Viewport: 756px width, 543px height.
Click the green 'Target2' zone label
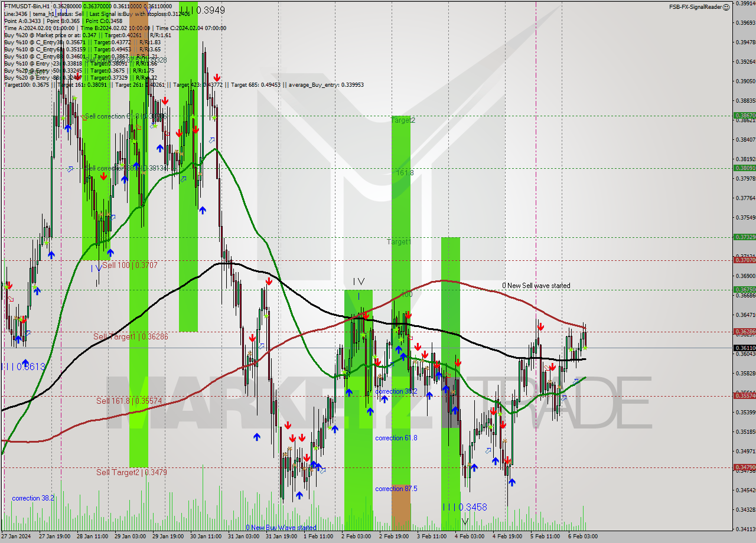(x=403, y=120)
